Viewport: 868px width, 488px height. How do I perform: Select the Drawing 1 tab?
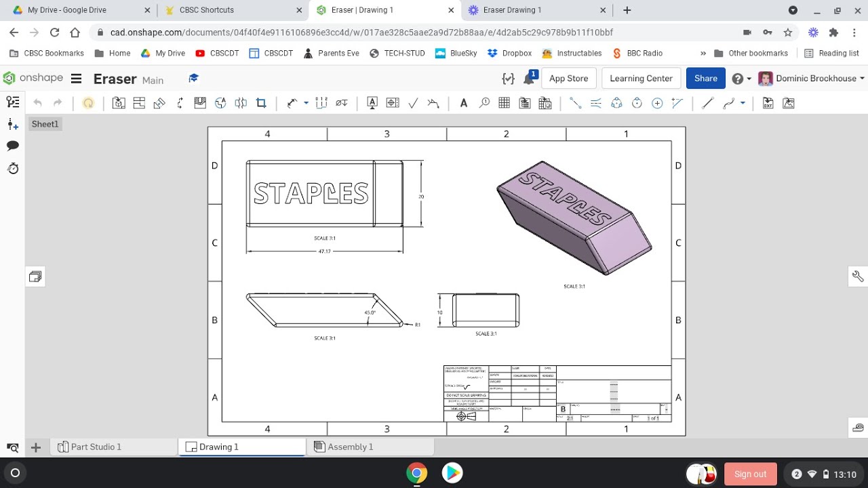pos(242,447)
